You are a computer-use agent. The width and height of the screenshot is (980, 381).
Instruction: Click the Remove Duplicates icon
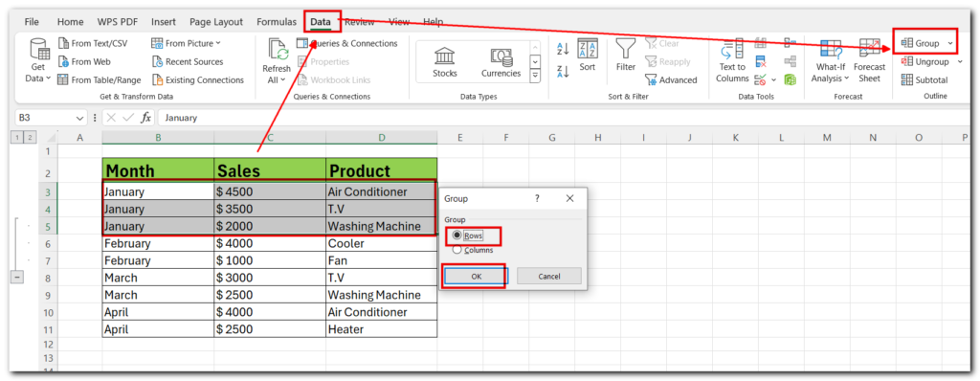(x=761, y=61)
